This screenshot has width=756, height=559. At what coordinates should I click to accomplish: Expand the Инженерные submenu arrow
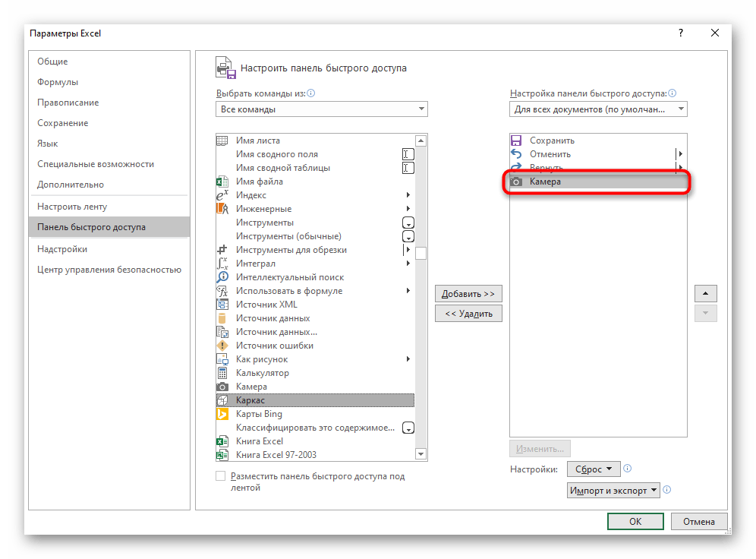coord(408,208)
